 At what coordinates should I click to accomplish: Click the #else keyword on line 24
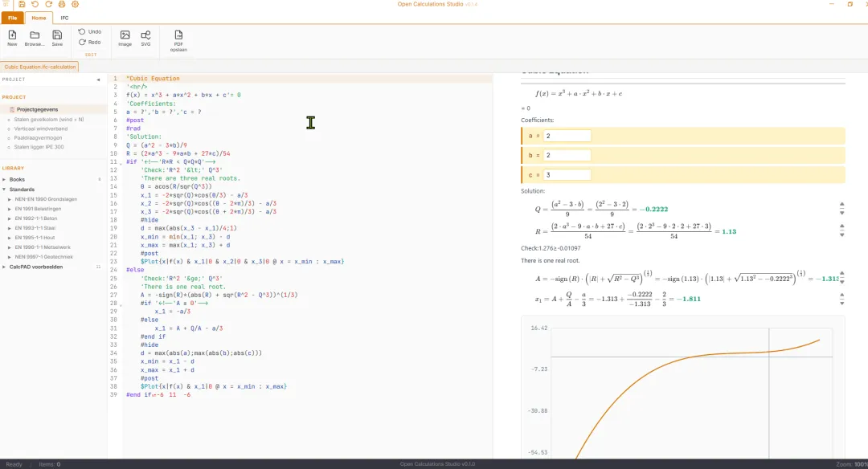click(x=135, y=270)
